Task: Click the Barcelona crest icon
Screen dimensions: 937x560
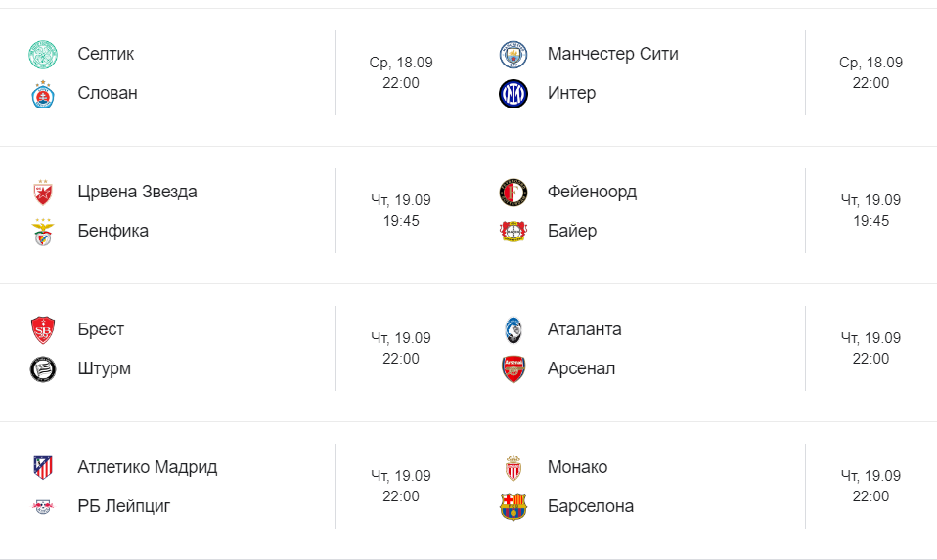Action: pyautogui.click(x=513, y=507)
